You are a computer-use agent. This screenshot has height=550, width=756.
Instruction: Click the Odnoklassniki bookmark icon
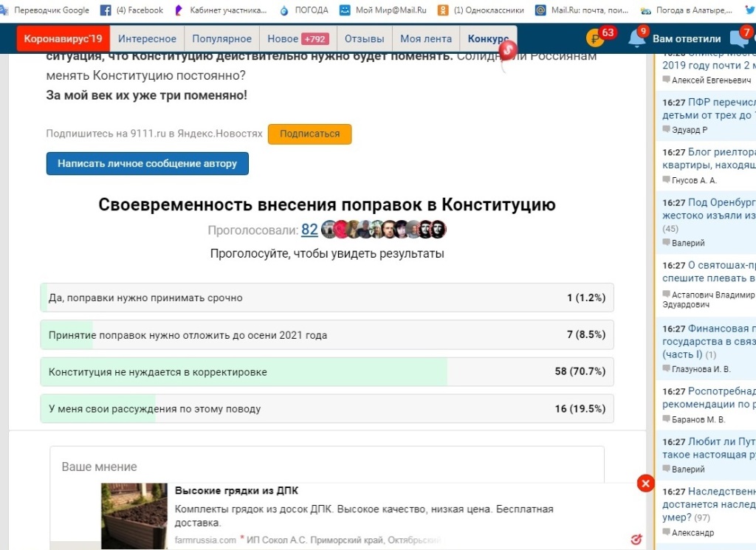click(443, 10)
